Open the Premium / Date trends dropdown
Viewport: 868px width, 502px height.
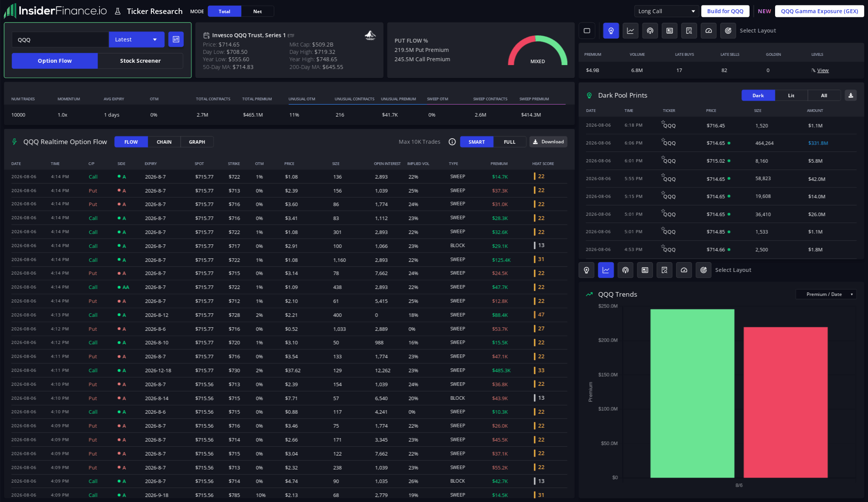pos(826,294)
